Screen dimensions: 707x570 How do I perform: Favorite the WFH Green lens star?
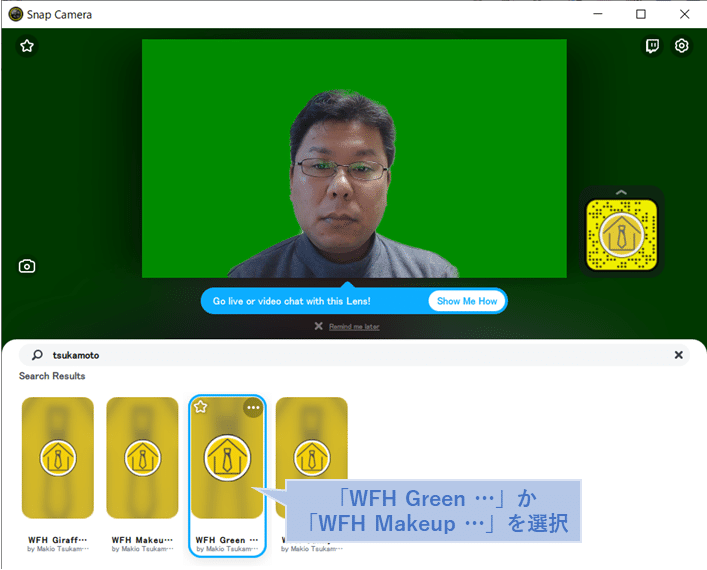pos(201,407)
